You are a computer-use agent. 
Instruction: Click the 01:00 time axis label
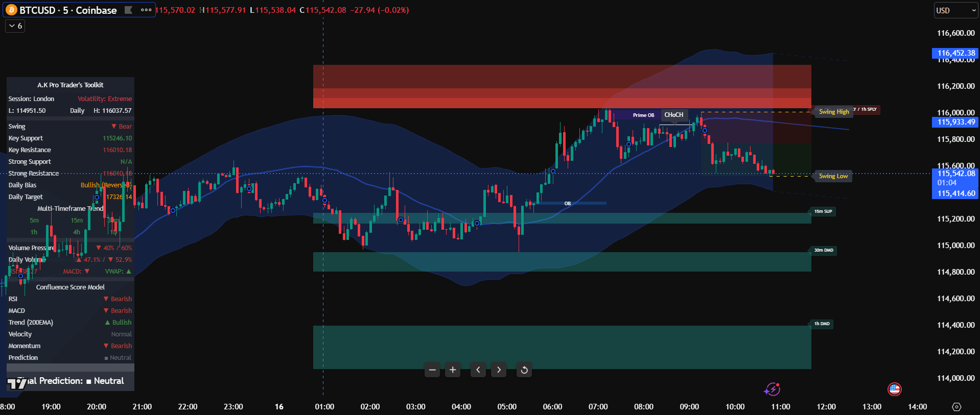(324, 407)
